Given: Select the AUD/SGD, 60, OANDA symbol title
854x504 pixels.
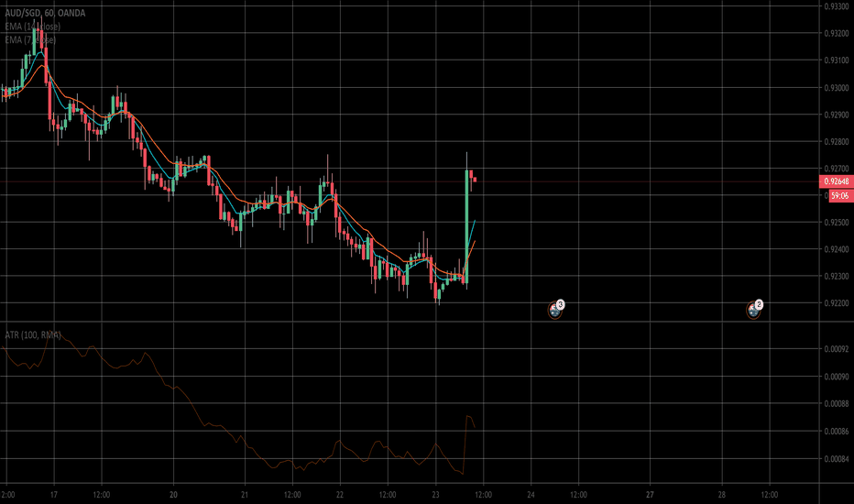Looking at the screenshot, I should coord(45,13).
